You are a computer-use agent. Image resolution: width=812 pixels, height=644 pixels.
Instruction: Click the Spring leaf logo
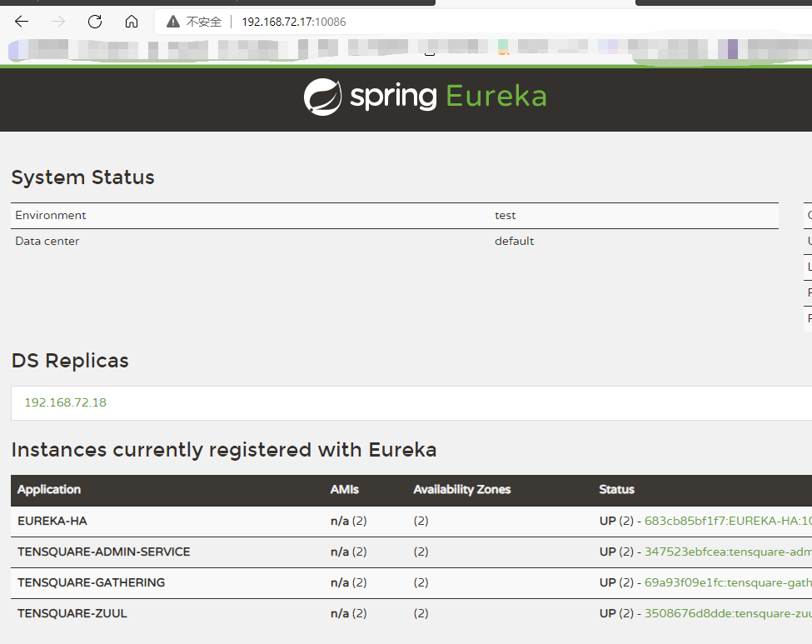pos(322,97)
